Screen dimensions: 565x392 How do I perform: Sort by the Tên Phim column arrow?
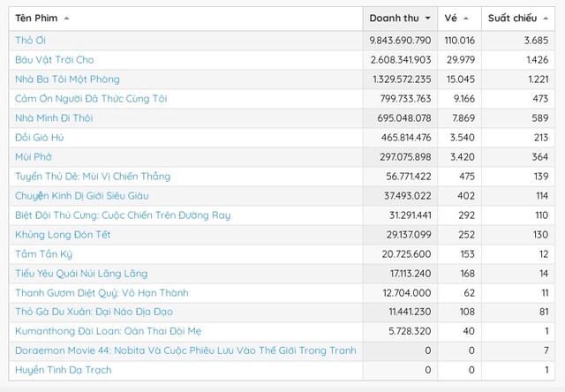tap(67, 19)
